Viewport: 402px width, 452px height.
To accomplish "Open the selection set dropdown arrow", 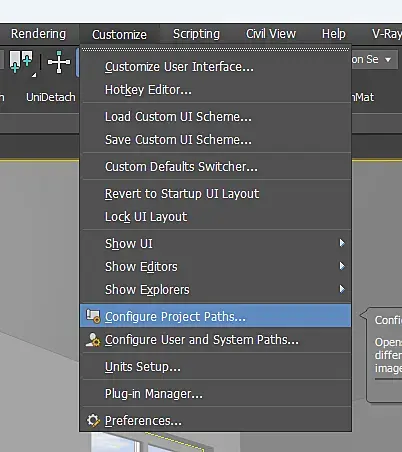I will [x=388, y=60].
